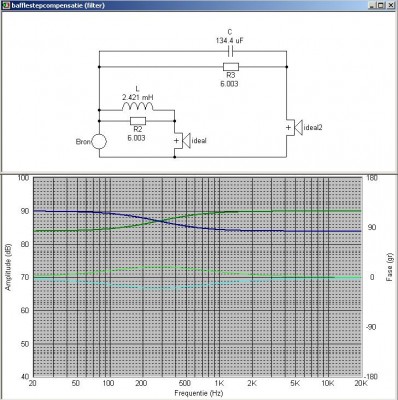The height and width of the screenshot is (400, 398).
Task: Maximize the bafflestepcompensatie filter window
Action: point(381,5)
